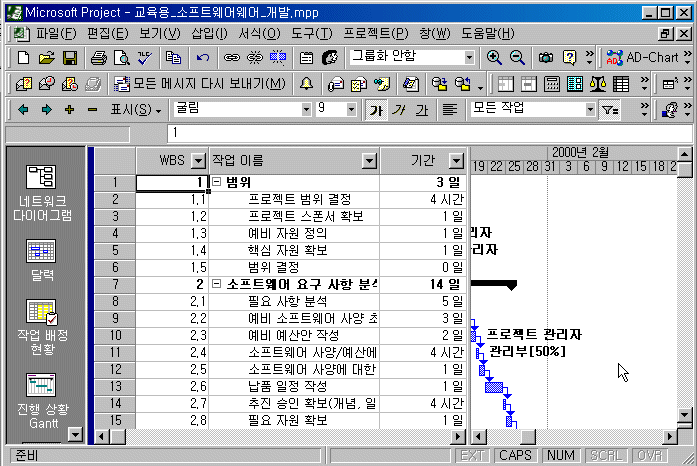697x466 pixels.
Task: Undo last action icon
Action: tap(203, 58)
